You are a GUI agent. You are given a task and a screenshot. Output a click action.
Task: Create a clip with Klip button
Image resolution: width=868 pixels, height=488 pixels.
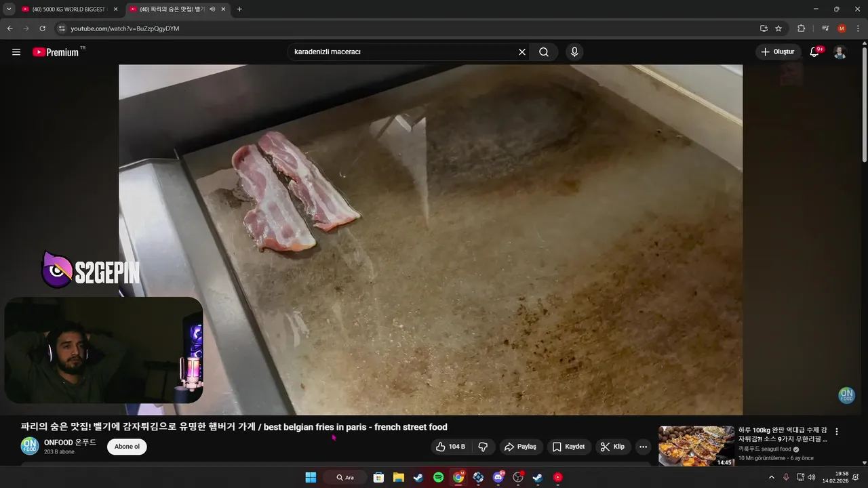coord(612,447)
